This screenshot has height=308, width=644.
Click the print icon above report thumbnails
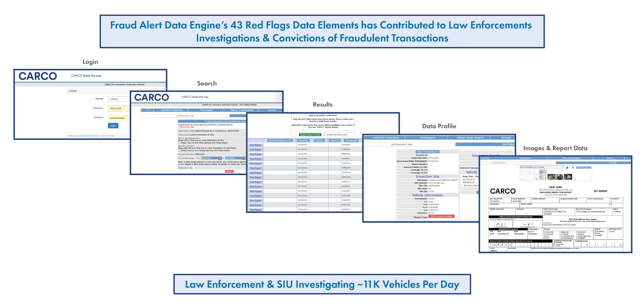pos(567,168)
